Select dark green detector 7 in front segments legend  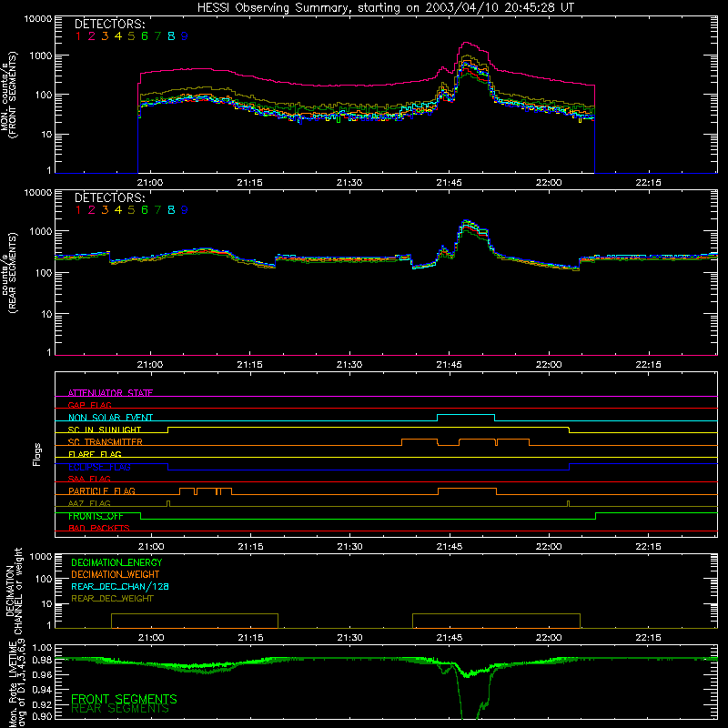157,36
